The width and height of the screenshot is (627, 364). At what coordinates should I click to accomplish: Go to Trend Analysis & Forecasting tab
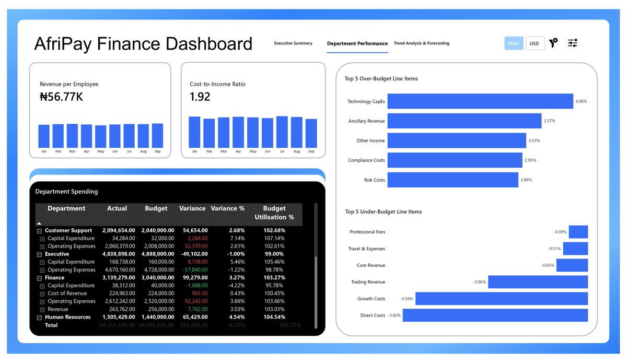[x=422, y=43]
